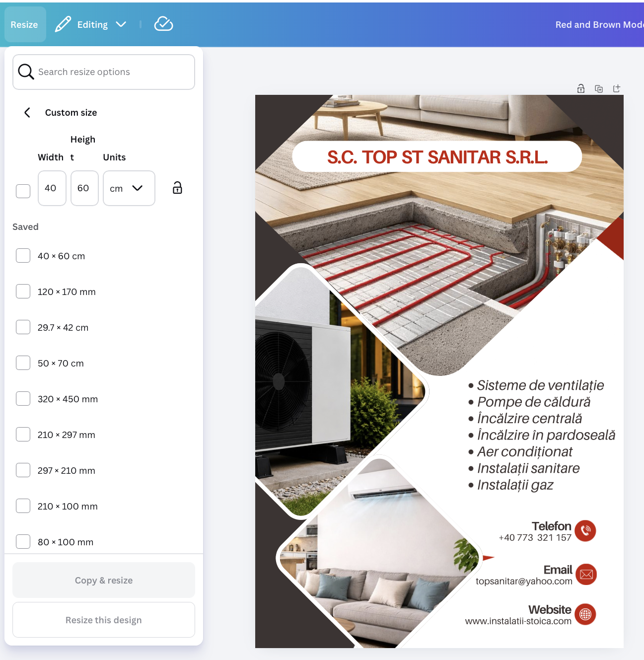Click Copy & resize button
Screen dimensions: 644x660
point(104,580)
